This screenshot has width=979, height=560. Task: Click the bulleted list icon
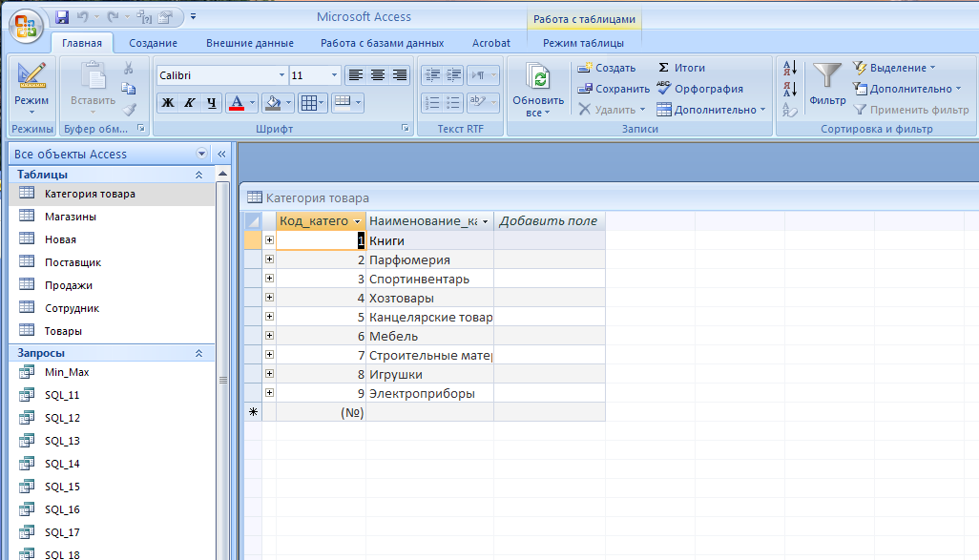pyautogui.click(x=453, y=102)
